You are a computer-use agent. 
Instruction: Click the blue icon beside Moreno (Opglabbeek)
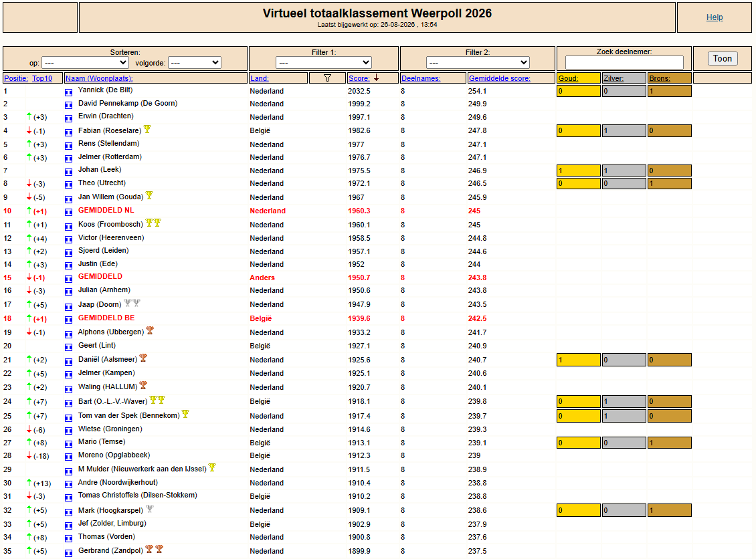coord(68,457)
